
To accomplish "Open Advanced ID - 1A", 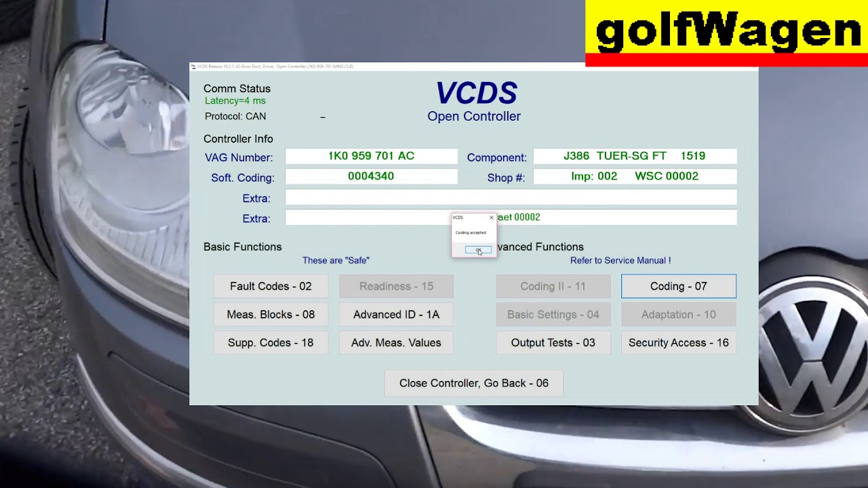I will [396, 314].
